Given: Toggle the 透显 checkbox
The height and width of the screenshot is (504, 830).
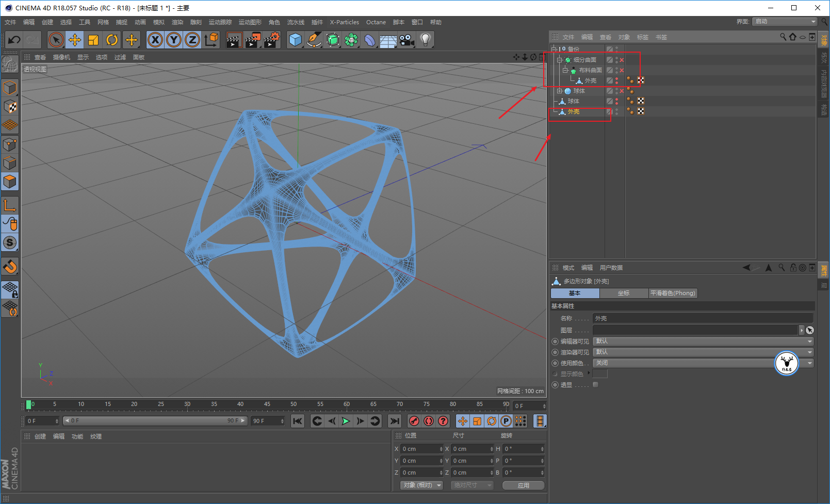Looking at the screenshot, I should [595, 384].
